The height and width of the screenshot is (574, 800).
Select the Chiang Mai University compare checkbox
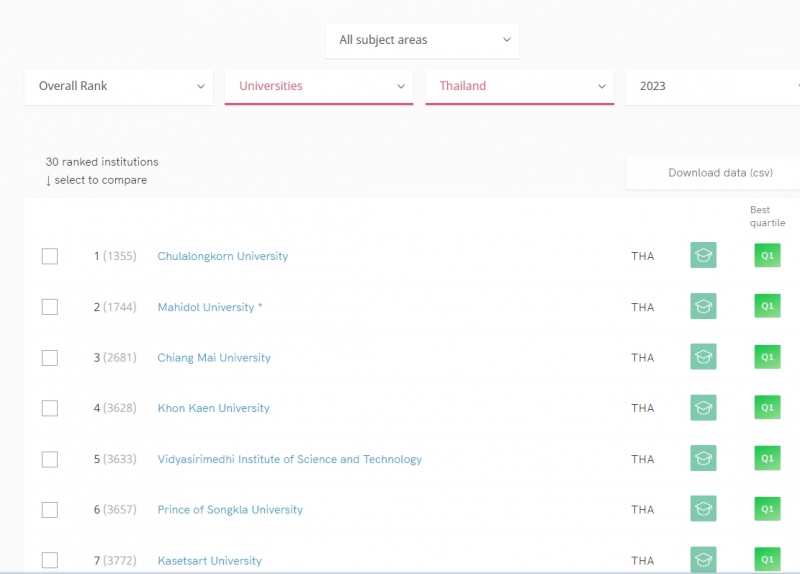49,358
